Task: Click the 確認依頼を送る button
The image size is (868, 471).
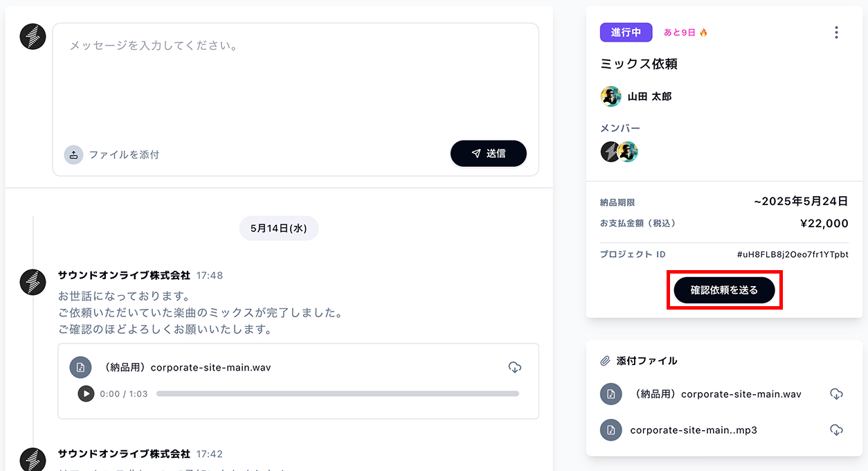Action: tap(724, 290)
